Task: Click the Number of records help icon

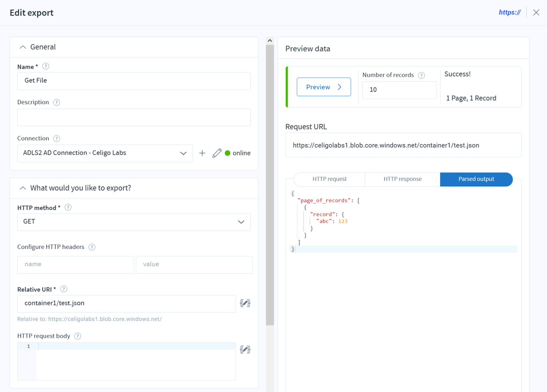Action: click(422, 75)
